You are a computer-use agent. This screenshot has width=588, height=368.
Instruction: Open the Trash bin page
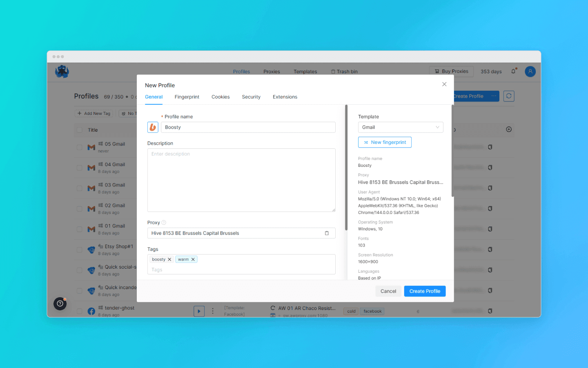344,72
